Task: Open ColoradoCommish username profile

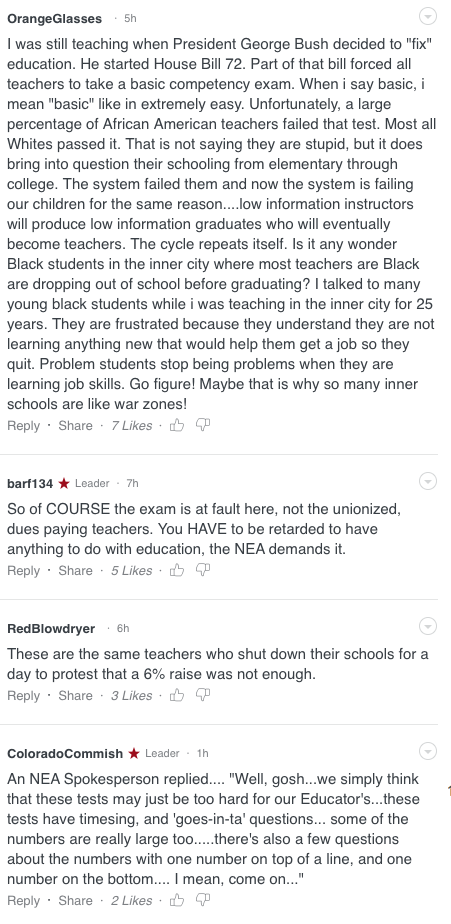Action: coord(65,753)
